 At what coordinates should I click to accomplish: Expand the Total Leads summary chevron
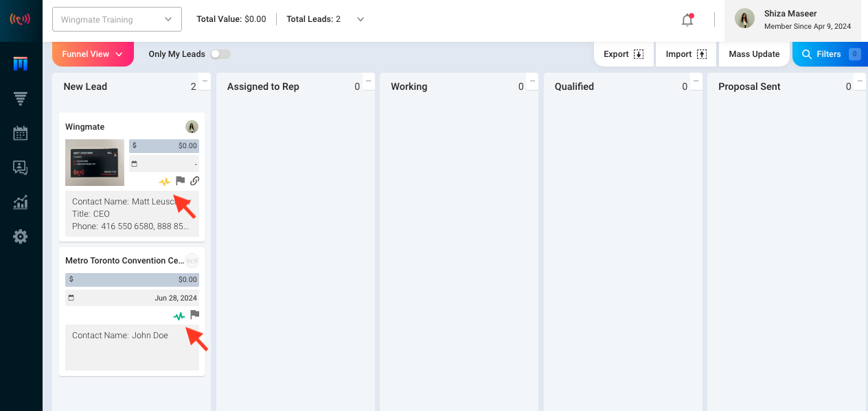coord(361,19)
